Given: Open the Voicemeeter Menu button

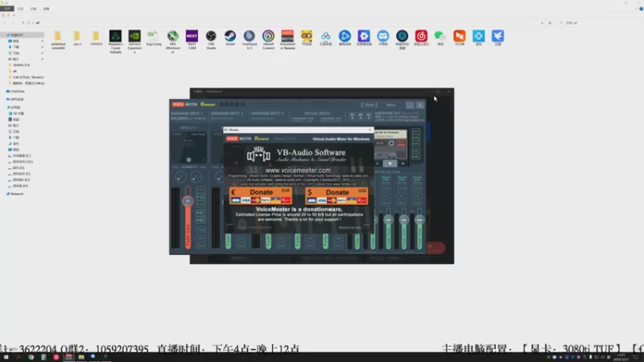Looking at the screenshot, I should point(391,105).
